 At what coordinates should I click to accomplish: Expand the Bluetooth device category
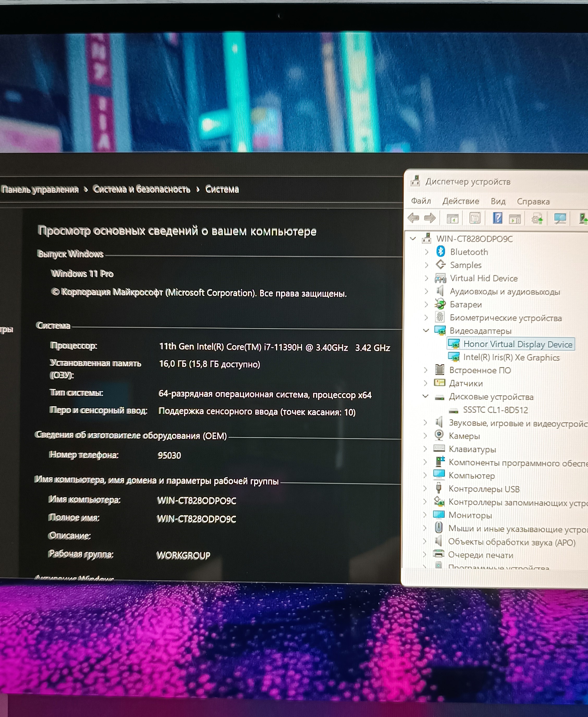[x=426, y=252]
